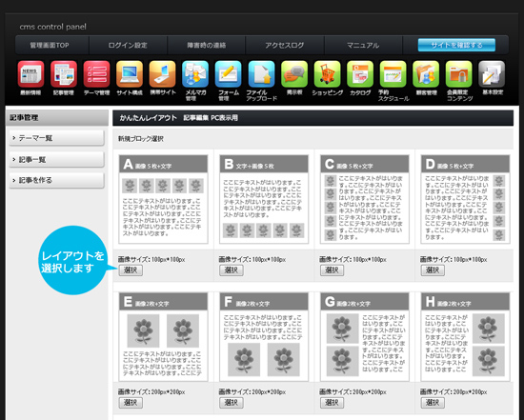
Task: Select the layout D preview thumbnail
Action: pyautogui.click(x=465, y=199)
